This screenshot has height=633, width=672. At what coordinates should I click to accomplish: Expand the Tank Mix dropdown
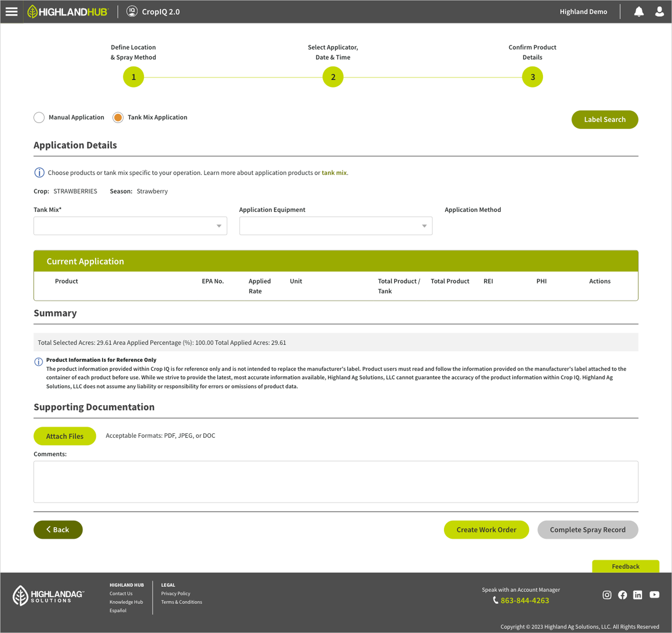point(130,226)
